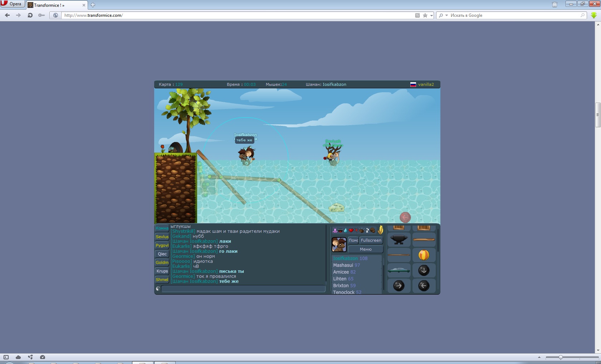Screen dimensions: 601x364
Task: Bookmark page with the star icon
Action: 425,15
